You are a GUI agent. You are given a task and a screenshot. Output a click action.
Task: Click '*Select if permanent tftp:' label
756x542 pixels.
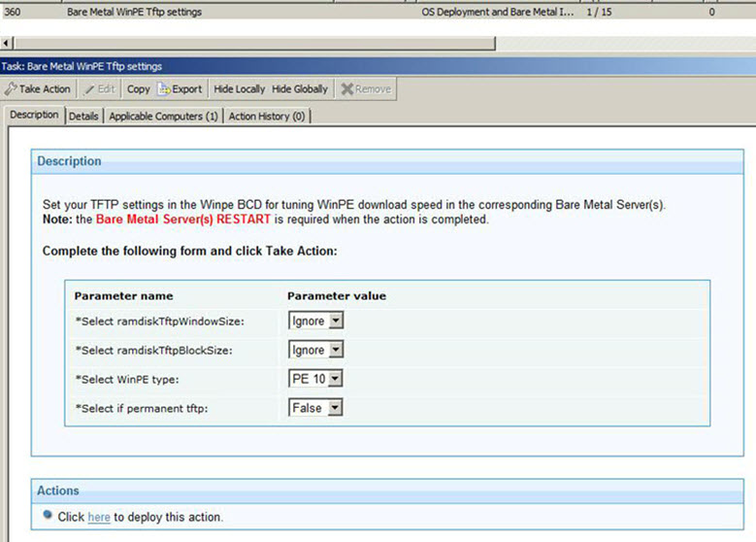pyautogui.click(x=142, y=408)
